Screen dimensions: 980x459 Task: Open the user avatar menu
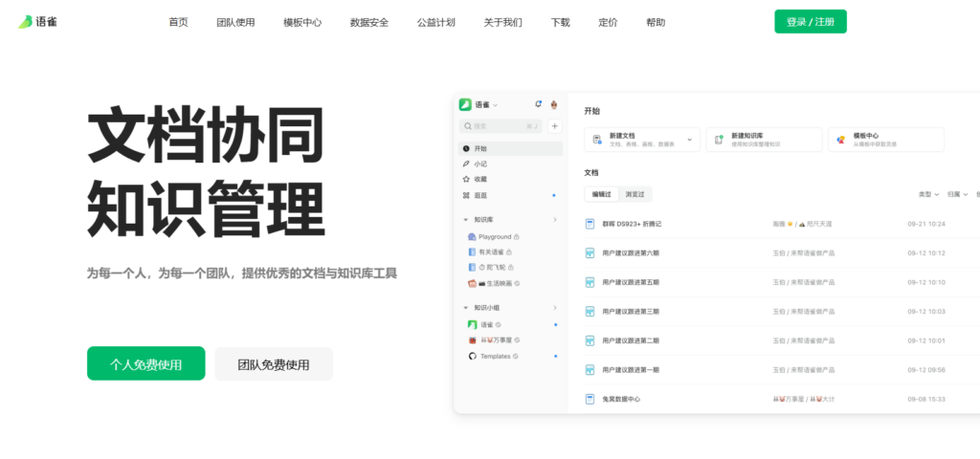(554, 104)
